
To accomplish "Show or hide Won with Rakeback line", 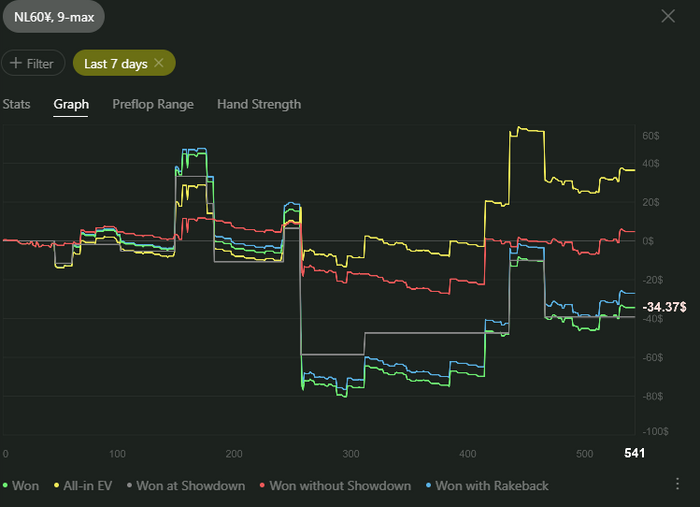I will pos(491,486).
